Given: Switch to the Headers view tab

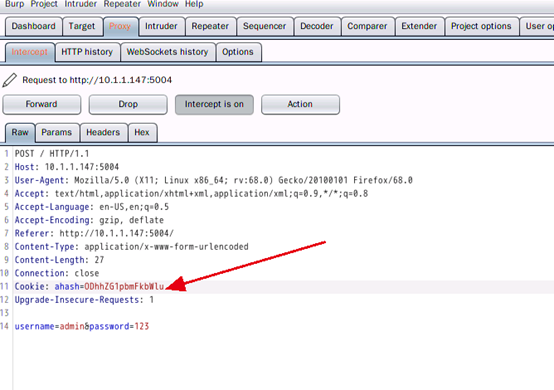Looking at the screenshot, I should pyautogui.click(x=103, y=132).
